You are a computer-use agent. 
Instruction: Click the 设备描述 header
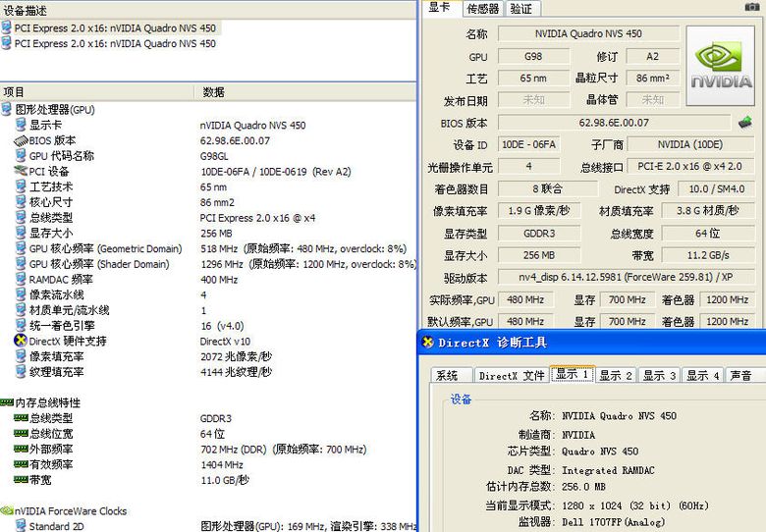click(207, 10)
